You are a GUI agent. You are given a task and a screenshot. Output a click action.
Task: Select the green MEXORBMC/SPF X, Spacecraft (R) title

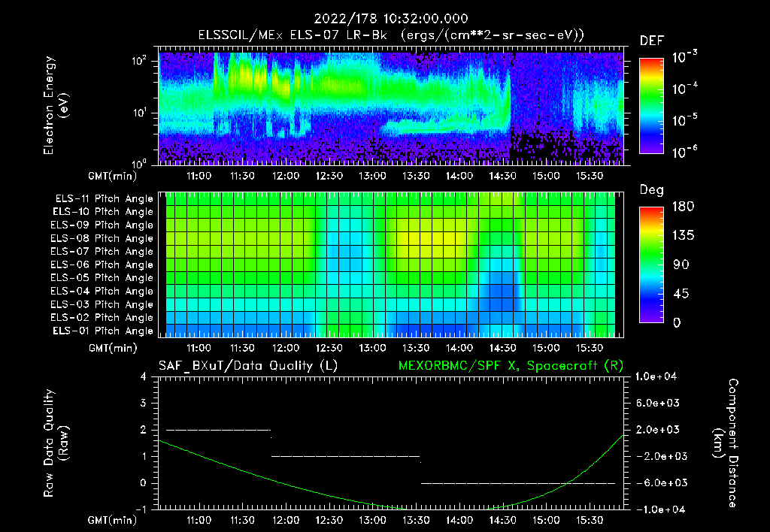(x=511, y=366)
